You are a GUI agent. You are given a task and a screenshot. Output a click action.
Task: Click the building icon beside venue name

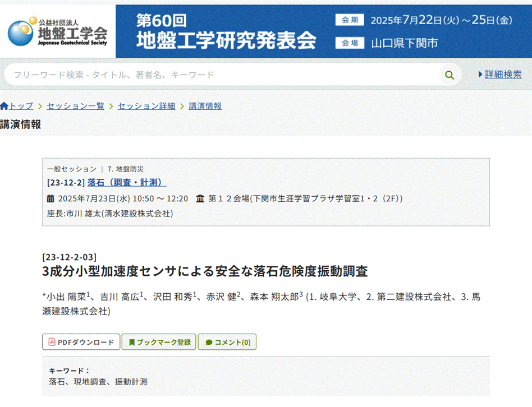[x=200, y=198]
